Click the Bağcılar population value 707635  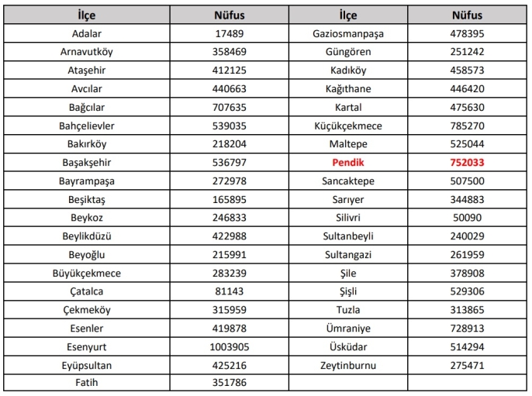click(x=230, y=107)
